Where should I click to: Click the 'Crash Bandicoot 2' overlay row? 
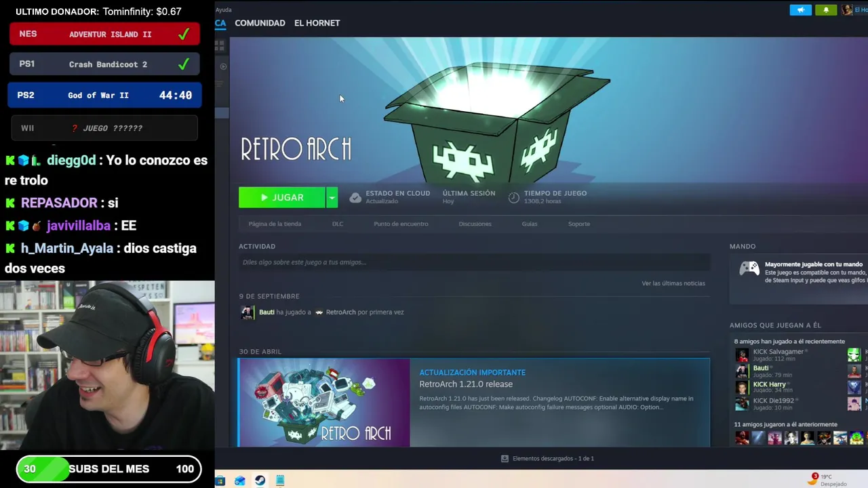[104, 64]
